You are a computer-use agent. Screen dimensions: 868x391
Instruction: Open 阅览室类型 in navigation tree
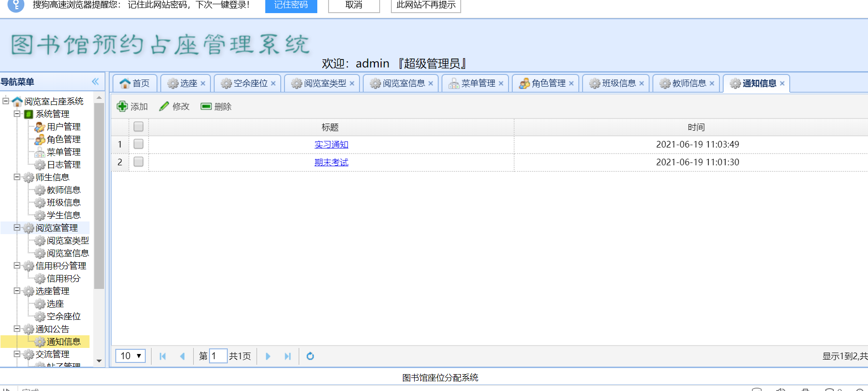click(67, 241)
